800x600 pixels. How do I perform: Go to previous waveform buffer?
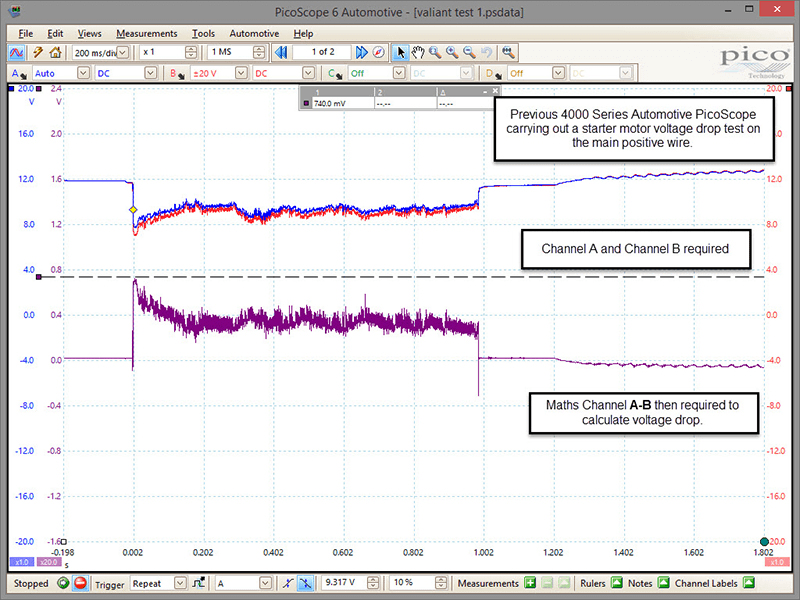pyautogui.click(x=281, y=52)
